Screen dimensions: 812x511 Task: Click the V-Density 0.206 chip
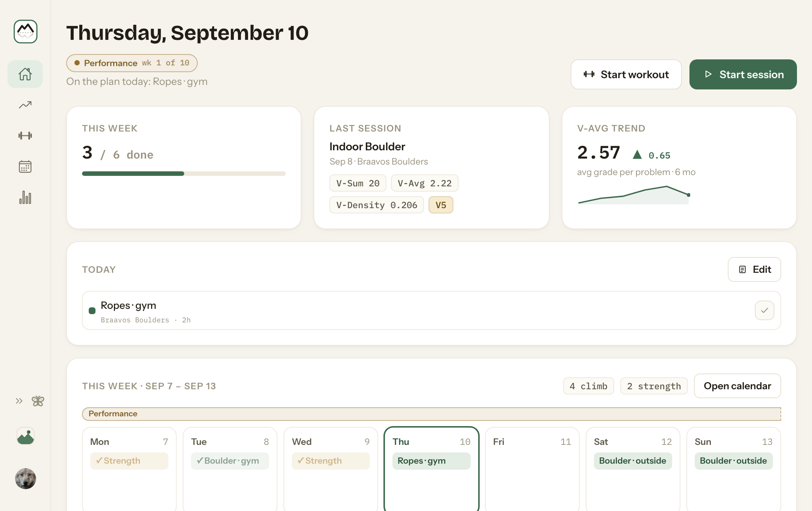[x=376, y=205]
